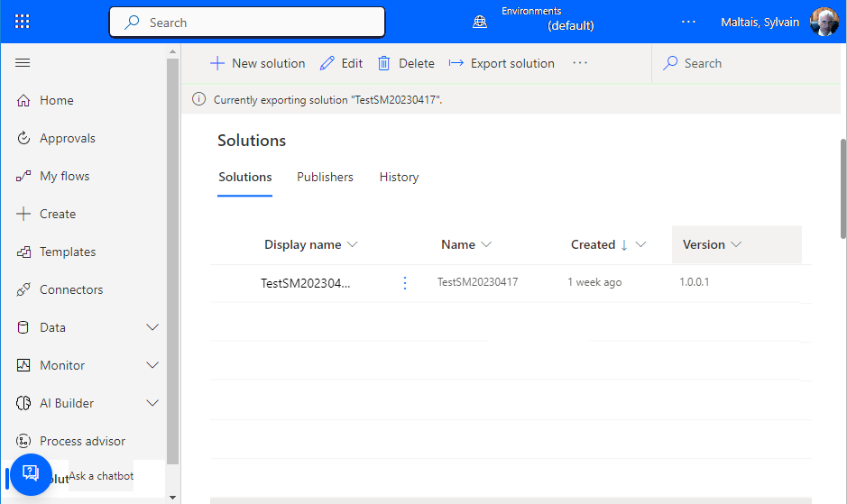Click the New solution button
Screen dimensions: 847x504
(258, 63)
